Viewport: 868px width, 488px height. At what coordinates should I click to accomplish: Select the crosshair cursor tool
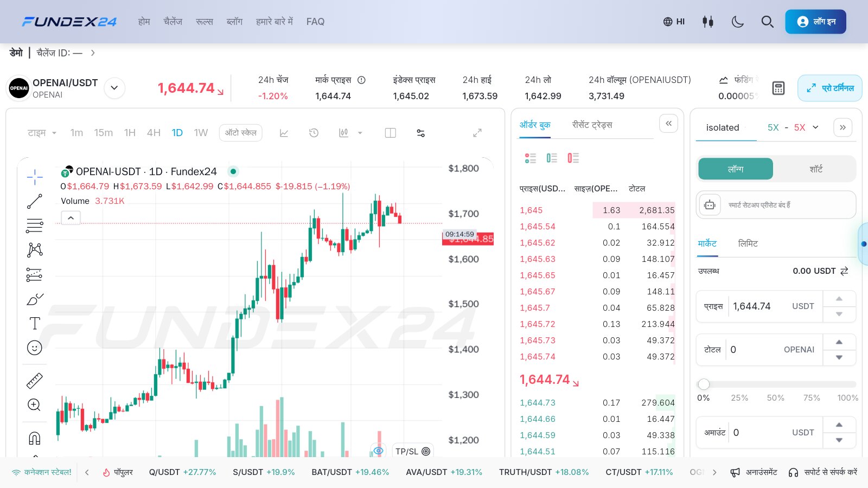click(35, 177)
